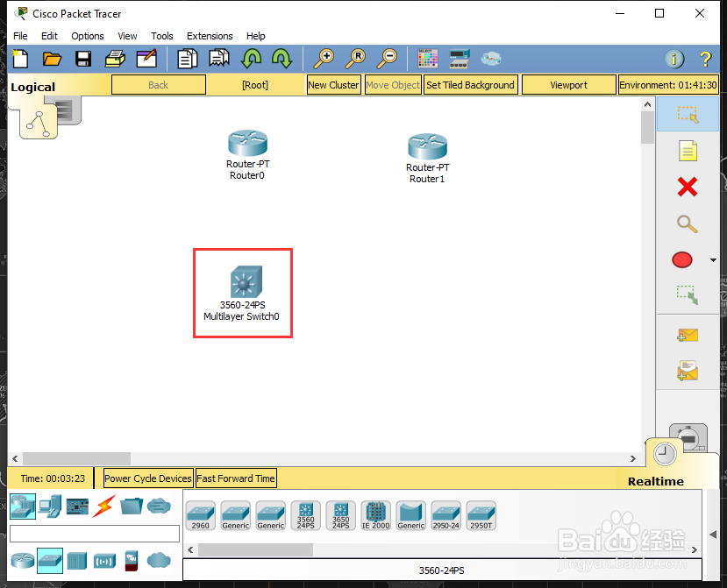727x588 pixels.
Task: Expand the drawing shape dropdown arrow
Action: (x=713, y=260)
